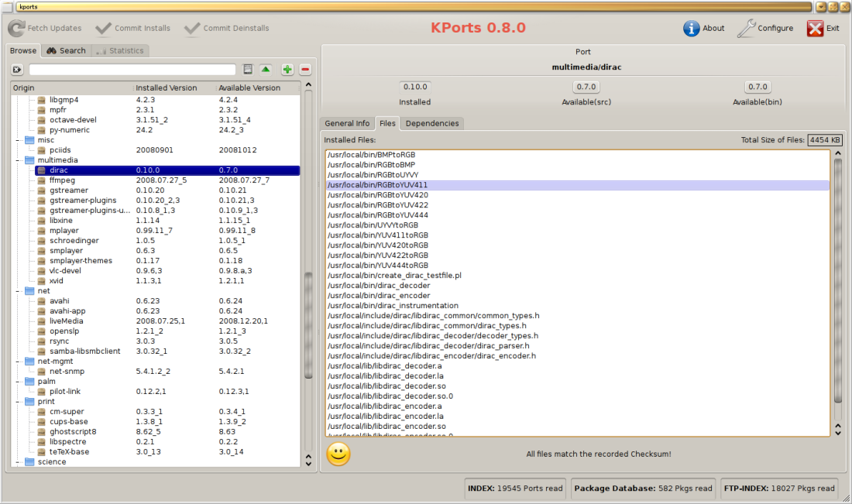Click the print folder icon
The height and width of the screenshot is (504, 852).
pos(29,402)
